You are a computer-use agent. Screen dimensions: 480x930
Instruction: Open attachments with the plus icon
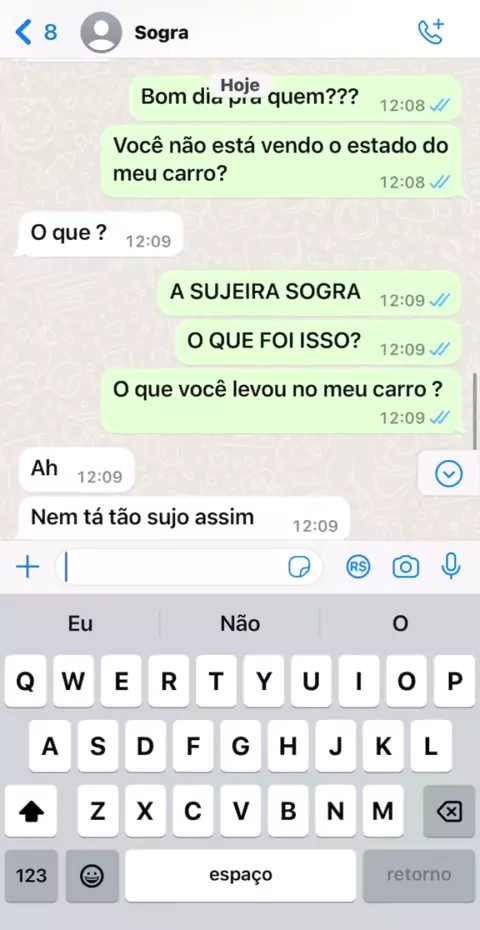click(x=27, y=568)
